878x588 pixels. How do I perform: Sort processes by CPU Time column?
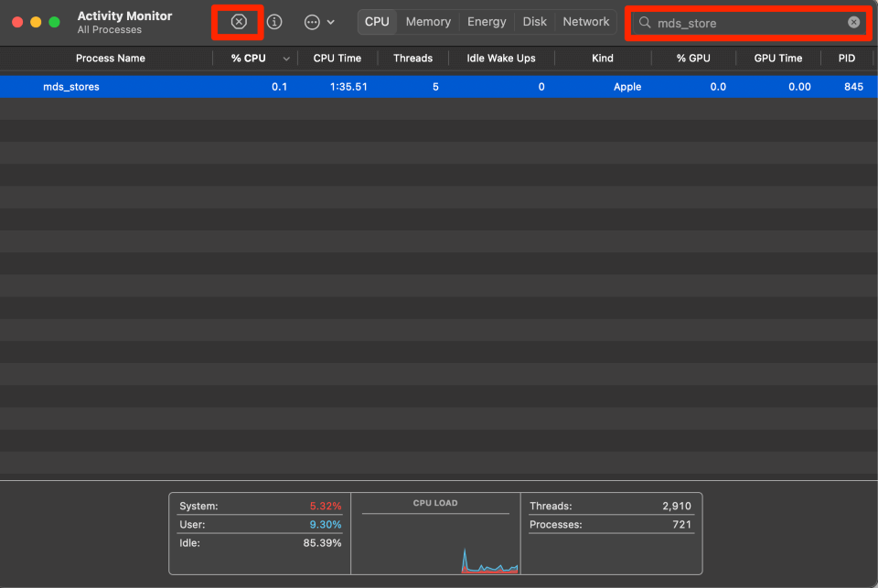click(337, 59)
